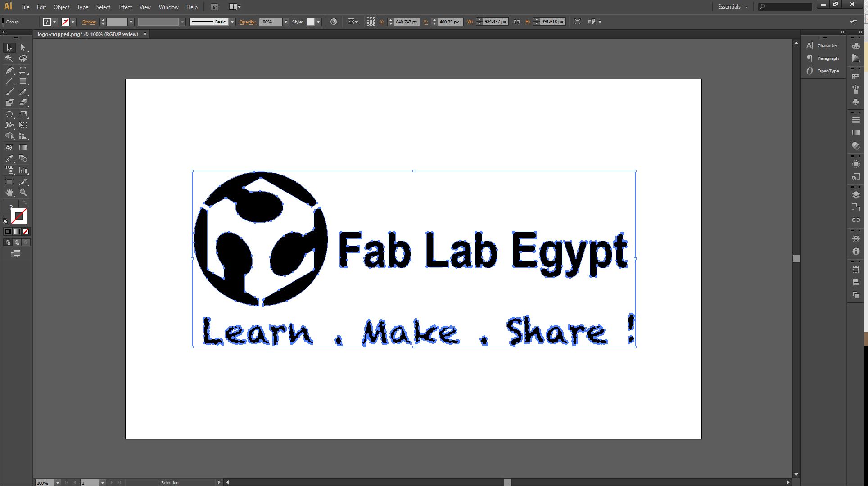Expand the stroke weight dropdown

[x=131, y=22]
